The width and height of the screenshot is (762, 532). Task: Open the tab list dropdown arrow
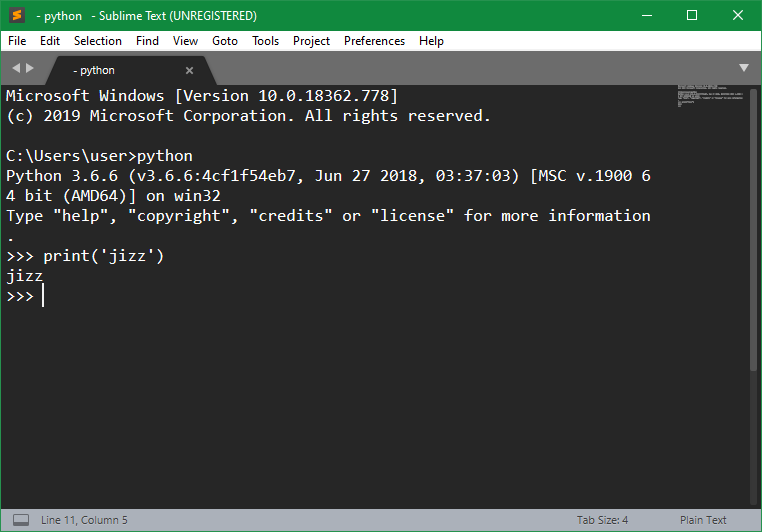coord(744,68)
